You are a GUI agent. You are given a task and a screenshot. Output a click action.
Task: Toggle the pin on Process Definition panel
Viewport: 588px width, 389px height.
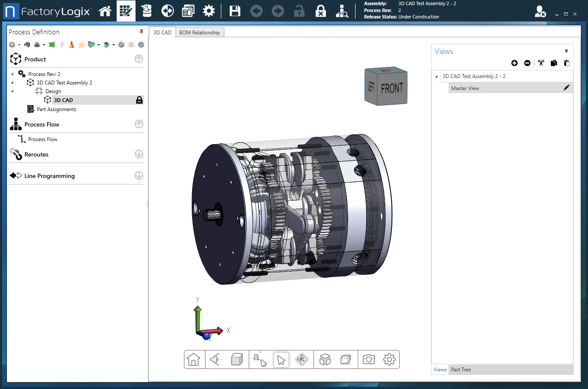[141, 32]
